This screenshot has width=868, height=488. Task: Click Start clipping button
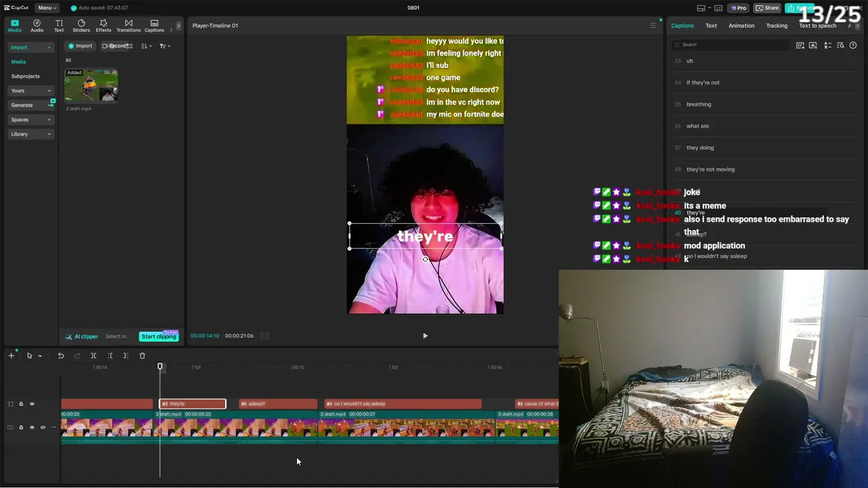coord(159,337)
